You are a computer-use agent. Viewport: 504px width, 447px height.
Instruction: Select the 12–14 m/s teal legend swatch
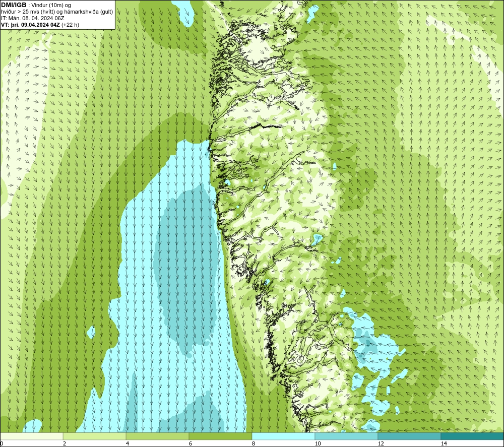point(409,436)
